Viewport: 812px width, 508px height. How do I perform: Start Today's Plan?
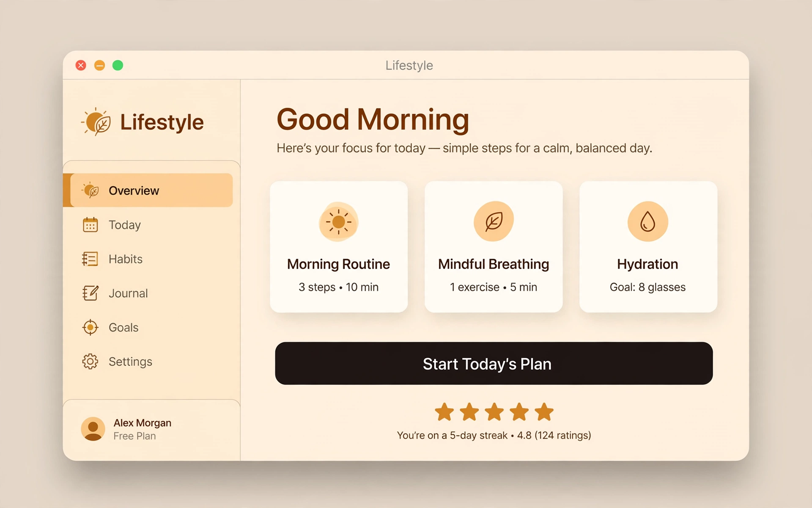tap(494, 363)
